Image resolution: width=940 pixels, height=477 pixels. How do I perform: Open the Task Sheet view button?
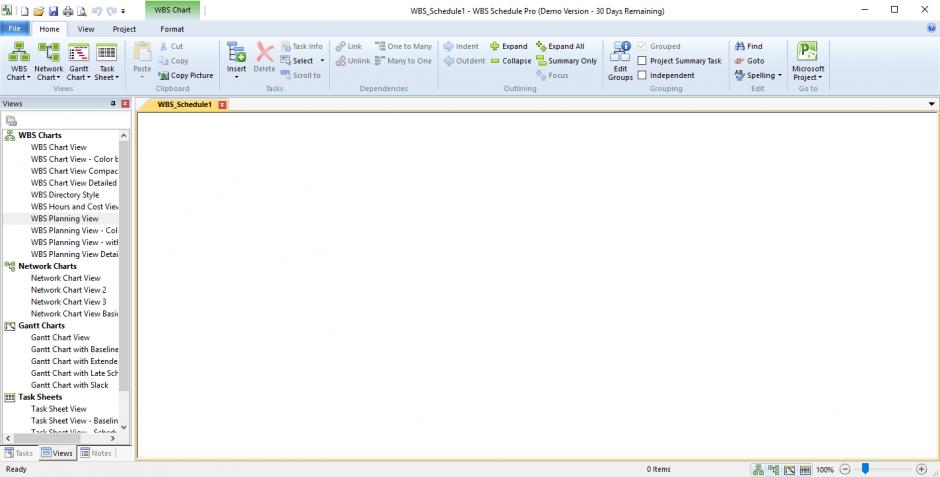107,61
